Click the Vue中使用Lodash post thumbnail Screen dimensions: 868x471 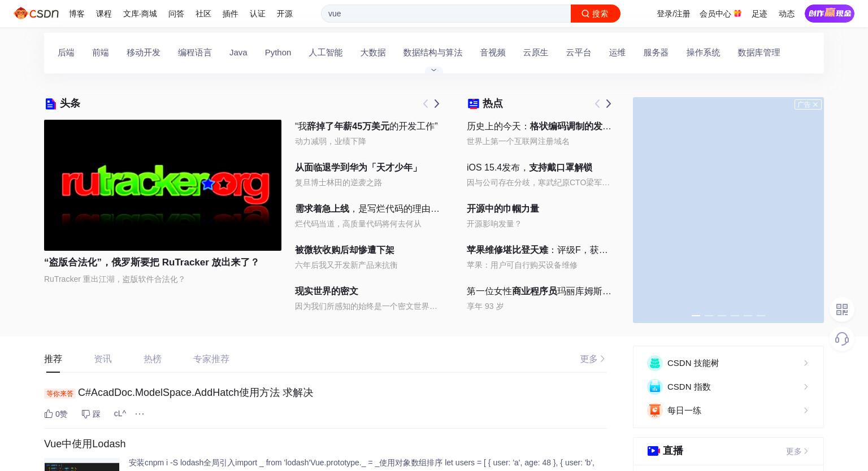coord(82,465)
